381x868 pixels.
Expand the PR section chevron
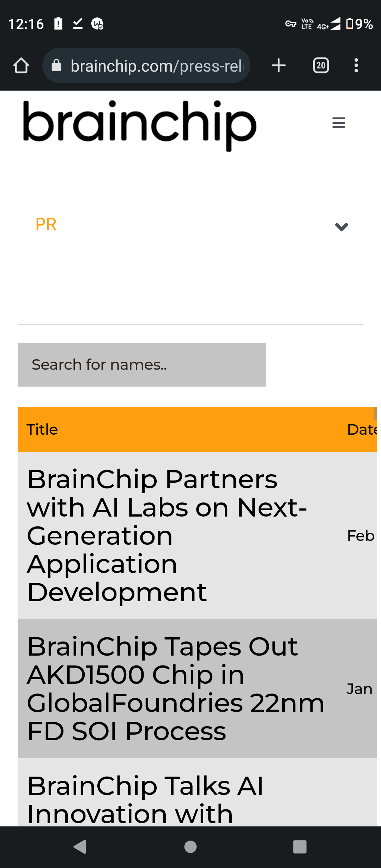click(x=341, y=227)
